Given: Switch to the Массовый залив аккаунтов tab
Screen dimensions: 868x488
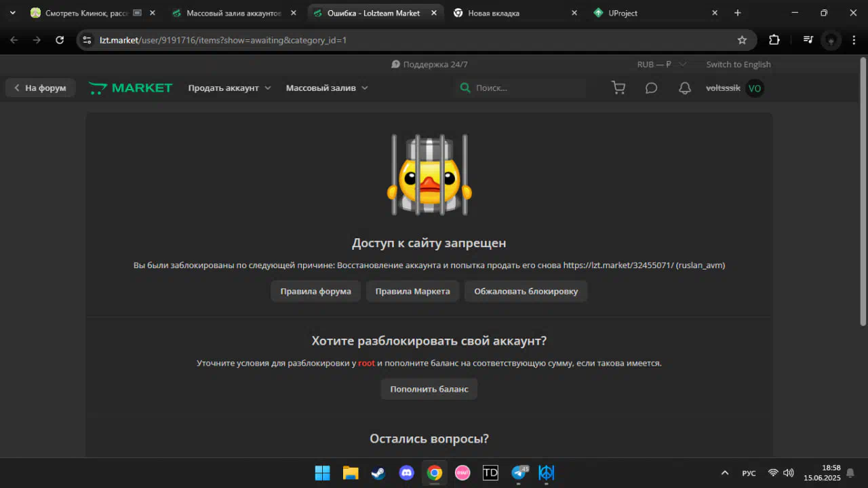Looking at the screenshot, I should pyautogui.click(x=234, y=13).
